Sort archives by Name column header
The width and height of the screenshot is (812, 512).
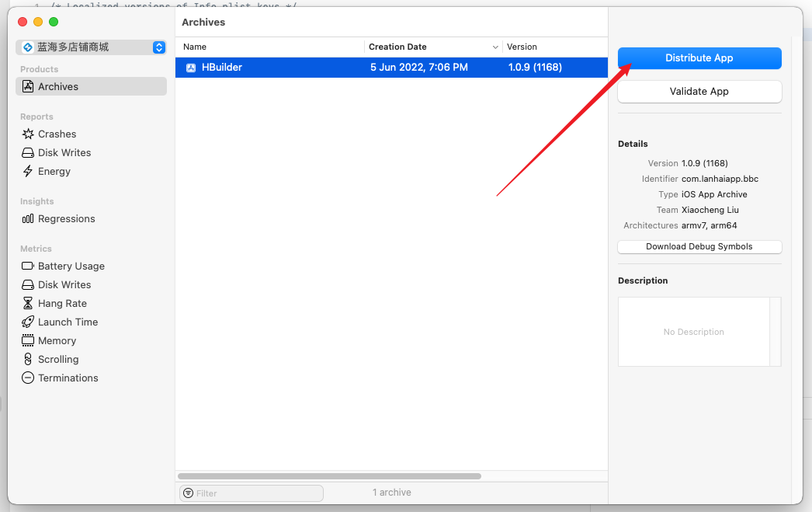tap(195, 47)
